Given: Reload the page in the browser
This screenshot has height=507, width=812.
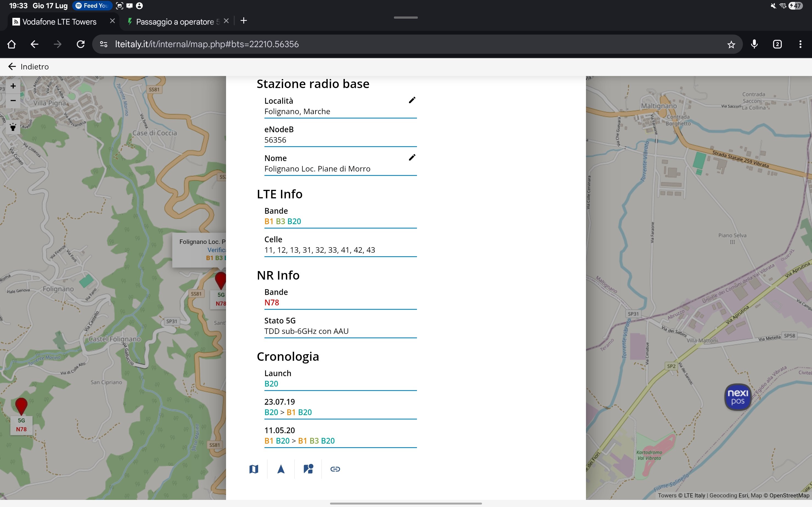Looking at the screenshot, I should 80,44.
